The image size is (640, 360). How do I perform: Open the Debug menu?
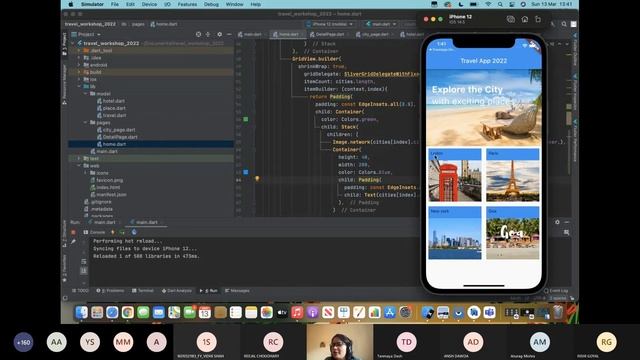tap(211, 4)
